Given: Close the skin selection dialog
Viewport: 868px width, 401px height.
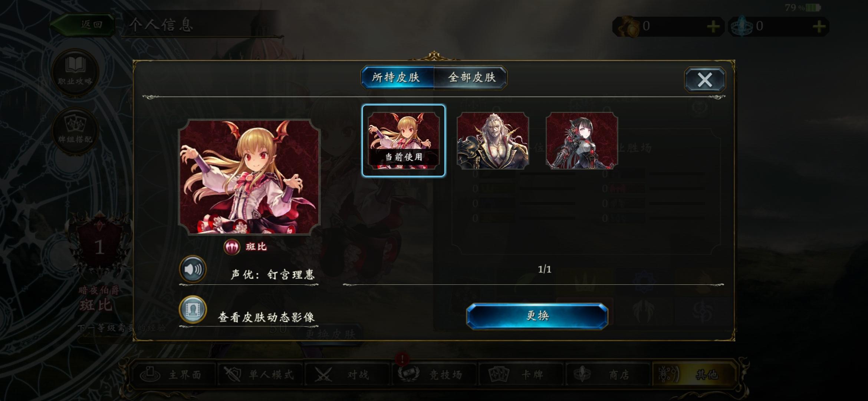Looking at the screenshot, I should [x=705, y=79].
